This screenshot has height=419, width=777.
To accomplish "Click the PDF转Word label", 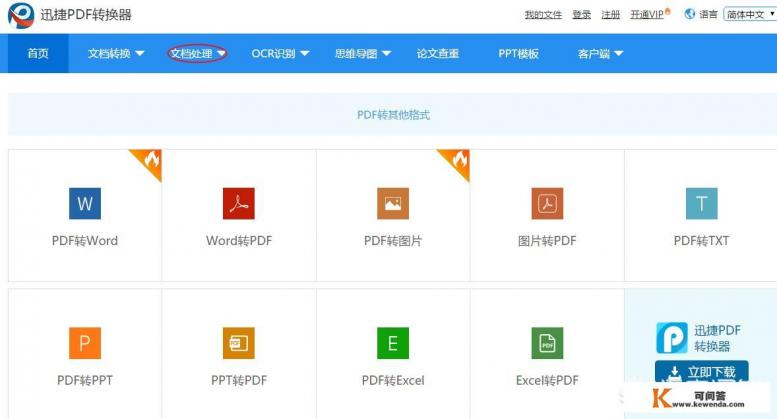I will pyautogui.click(x=85, y=241).
